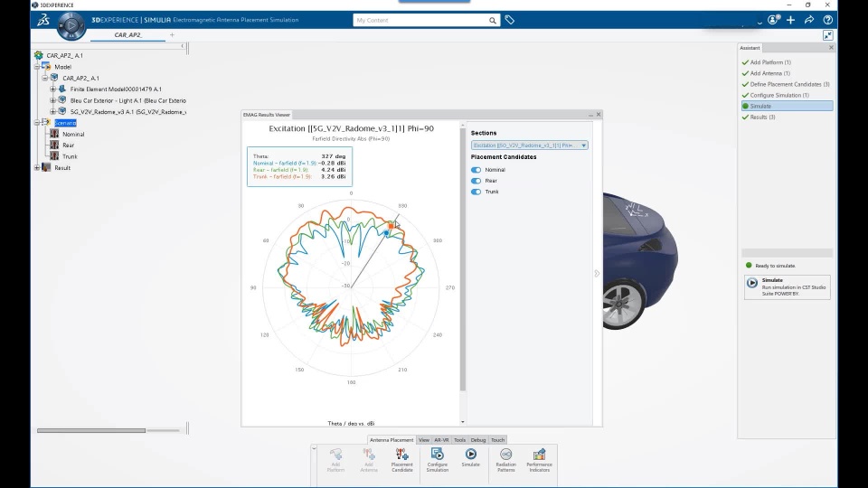The height and width of the screenshot is (488, 868).
Task: Click the tree horizontal scrollbar
Action: (91, 430)
